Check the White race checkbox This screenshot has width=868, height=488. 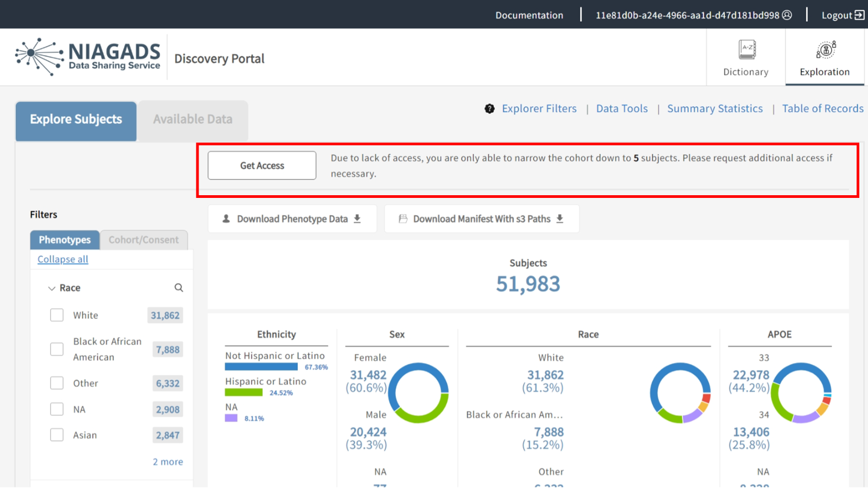tap(57, 316)
